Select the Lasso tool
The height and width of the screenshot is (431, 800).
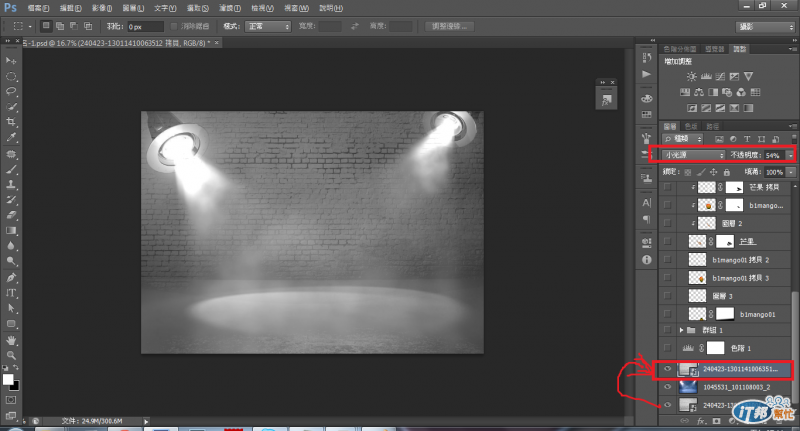pos(11,92)
